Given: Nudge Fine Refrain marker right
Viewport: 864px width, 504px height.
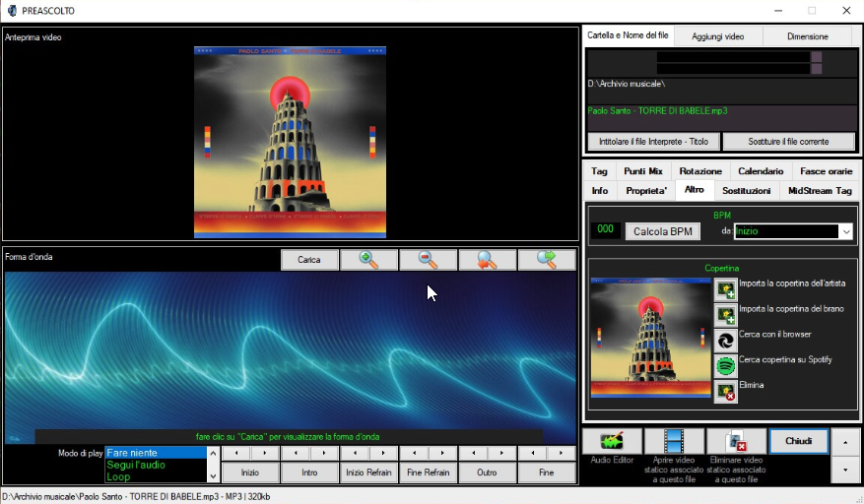Looking at the screenshot, I should click(442, 453).
